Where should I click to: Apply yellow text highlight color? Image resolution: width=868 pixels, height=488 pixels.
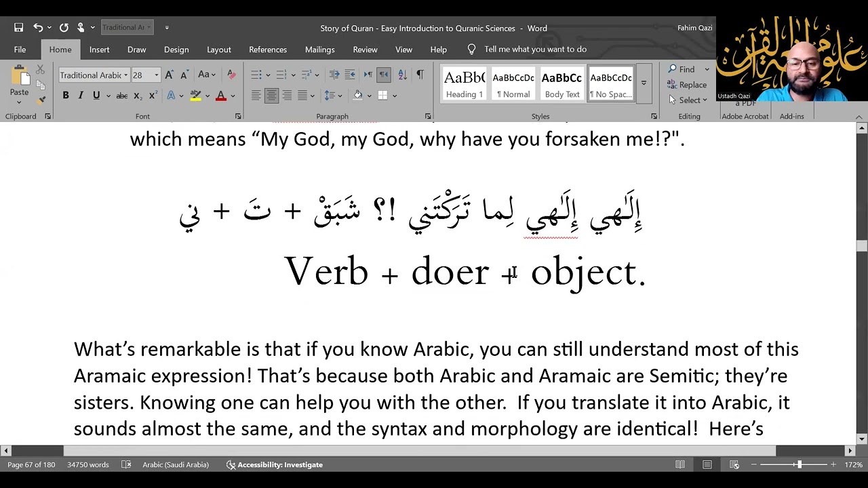[195, 96]
